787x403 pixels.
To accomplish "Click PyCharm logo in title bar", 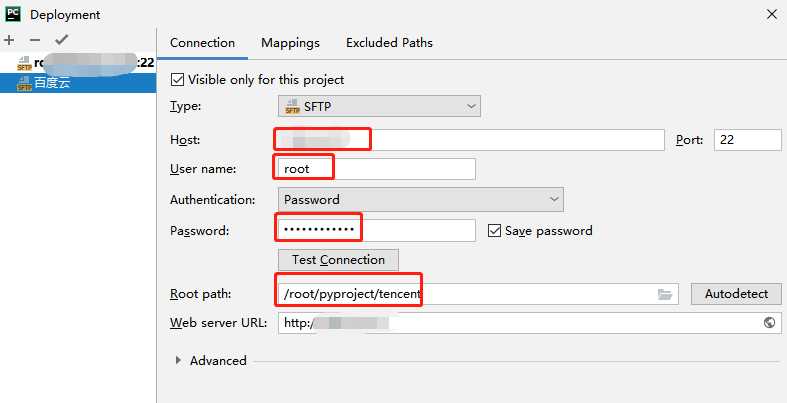I will [x=13, y=14].
